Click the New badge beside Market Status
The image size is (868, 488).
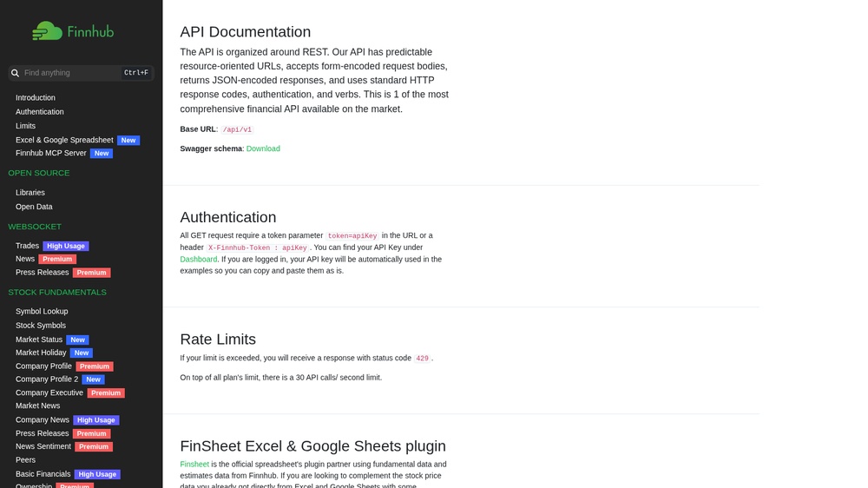tap(77, 340)
